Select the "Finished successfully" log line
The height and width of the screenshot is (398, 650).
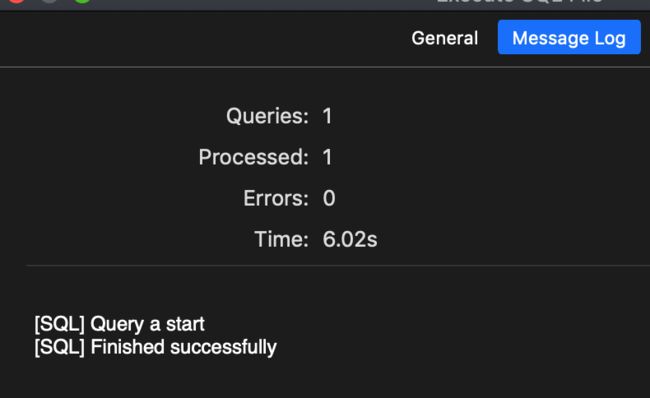pos(155,347)
